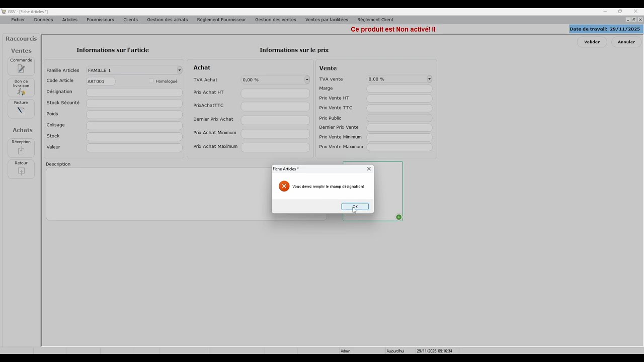The image size is (644, 362).
Task: Click the Prix Vente HT field
Action: 399,98
